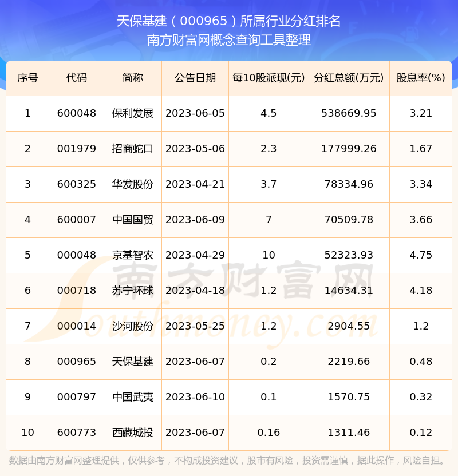Click the 序号 column header
This screenshot has height=476, width=458.
27,78
